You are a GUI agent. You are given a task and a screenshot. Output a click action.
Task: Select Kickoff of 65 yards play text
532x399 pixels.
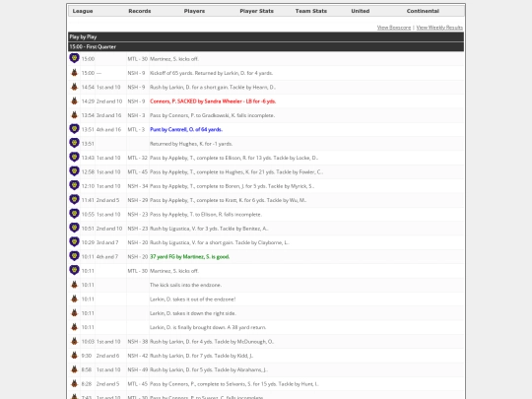[211, 73]
